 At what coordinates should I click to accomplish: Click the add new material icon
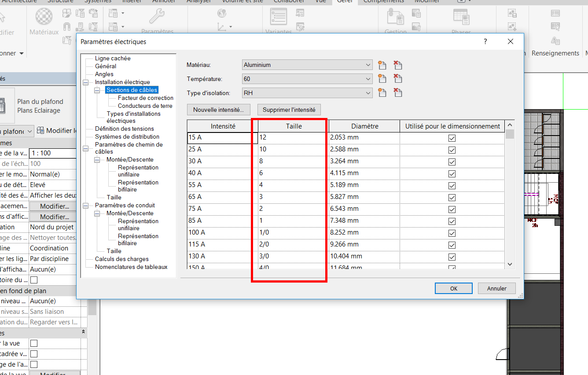coord(382,65)
